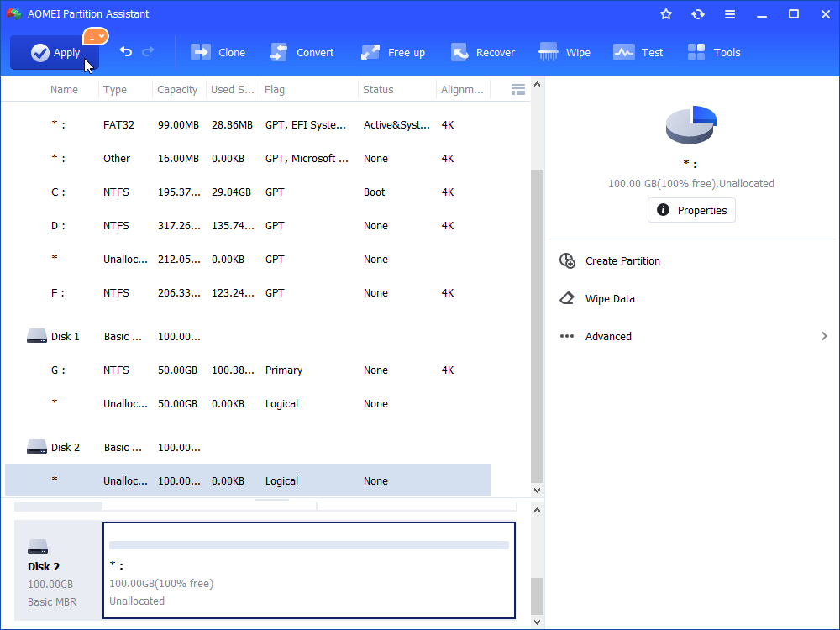Select Wipe Data in right panel
840x630 pixels.
coord(609,299)
